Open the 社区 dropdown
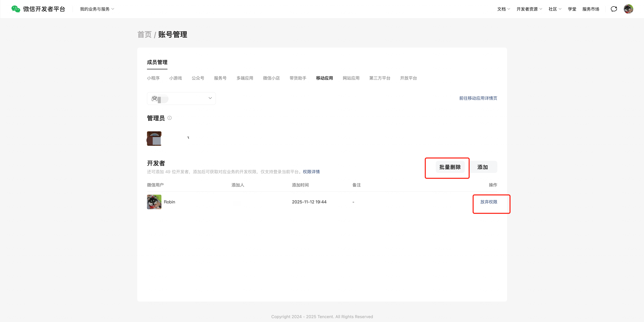Image resolution: width=644 pixels, height=322 pixels. click(x=555, y=9)
